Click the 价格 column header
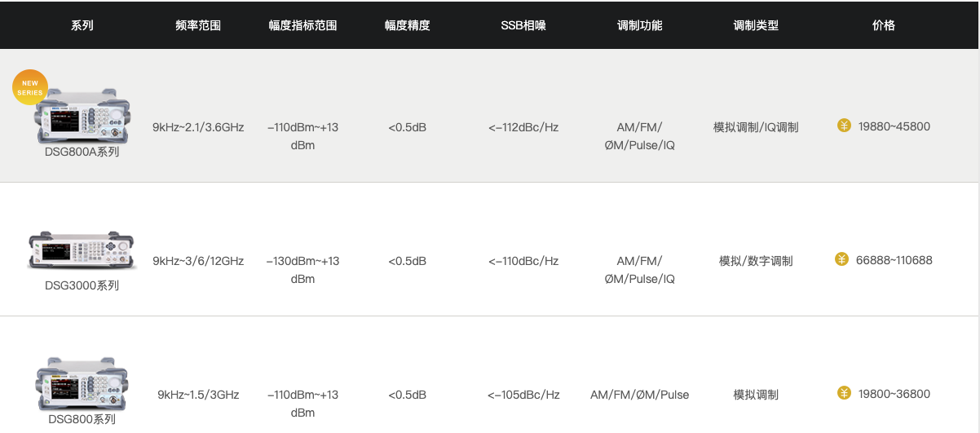Viewport: 980px width, 433px height. (884, 25)
